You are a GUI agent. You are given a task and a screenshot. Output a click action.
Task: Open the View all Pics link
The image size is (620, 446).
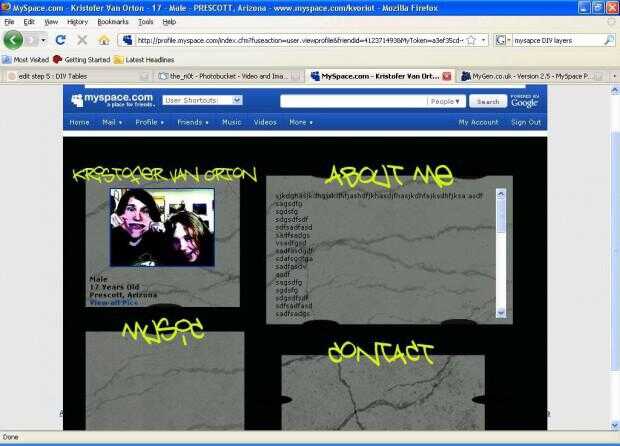[114, 302]
